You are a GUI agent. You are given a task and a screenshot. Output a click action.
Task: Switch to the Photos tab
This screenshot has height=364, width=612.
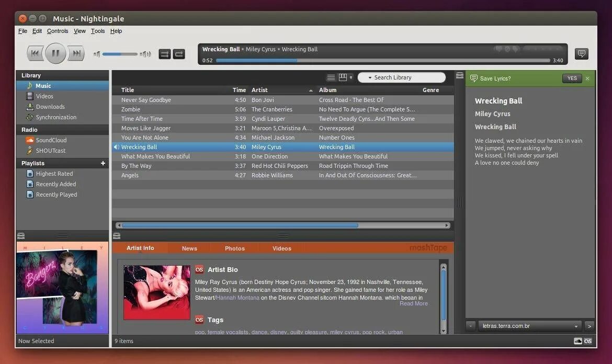click(234, 248)
